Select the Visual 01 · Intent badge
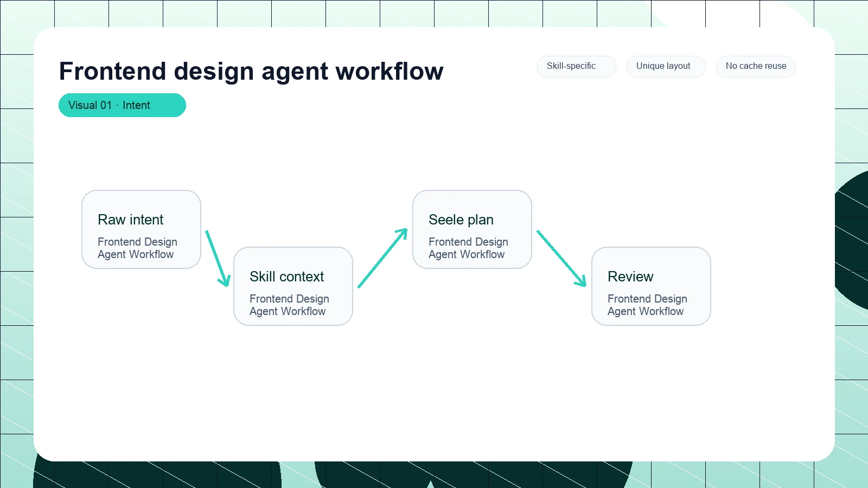Screen dimensions: 868x488 click(x=122, y=105)
